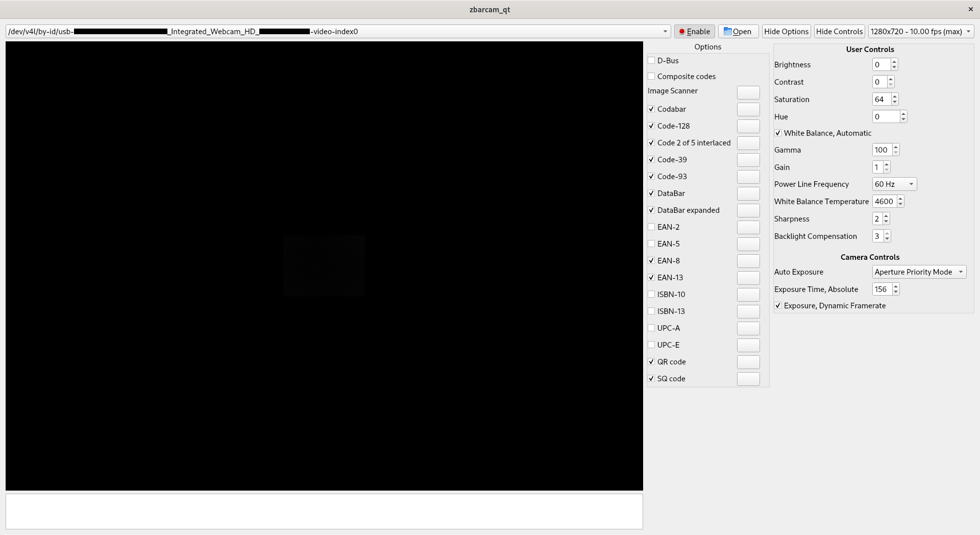Open the Power Line Frequency dropdown
Image resolution: width=980 pixels, height=535 pixels.
coord(894,184)
